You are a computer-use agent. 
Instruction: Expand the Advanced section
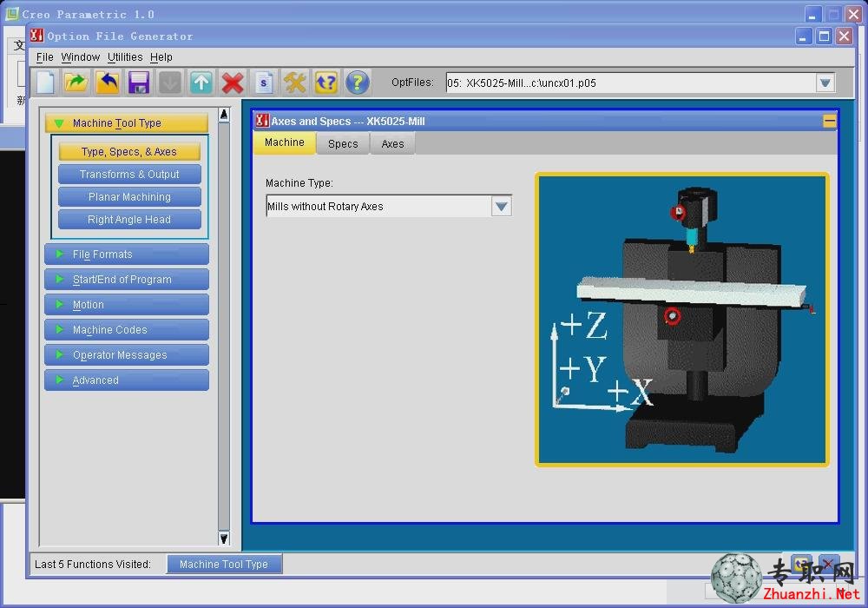point(127,380)
